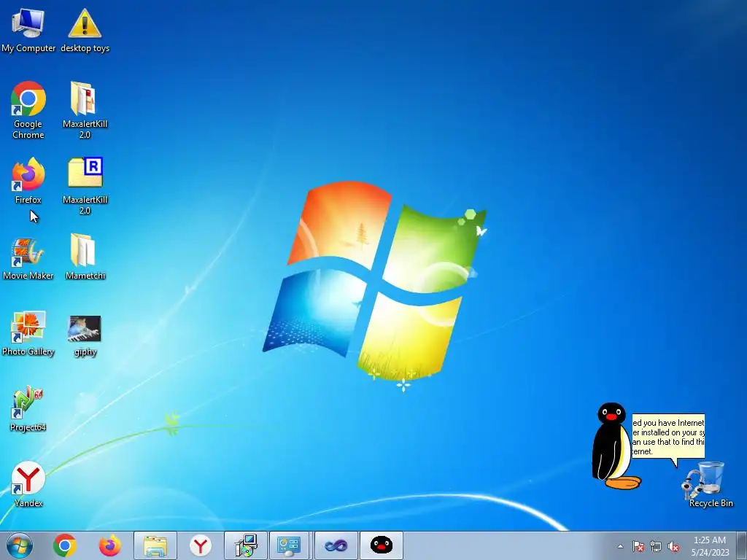Select MaxalertKill 2.0 icon with R badge
Image resolution: width=747 pixels, height=560 pixels.
pyautogui.click(x=85, y=186)
